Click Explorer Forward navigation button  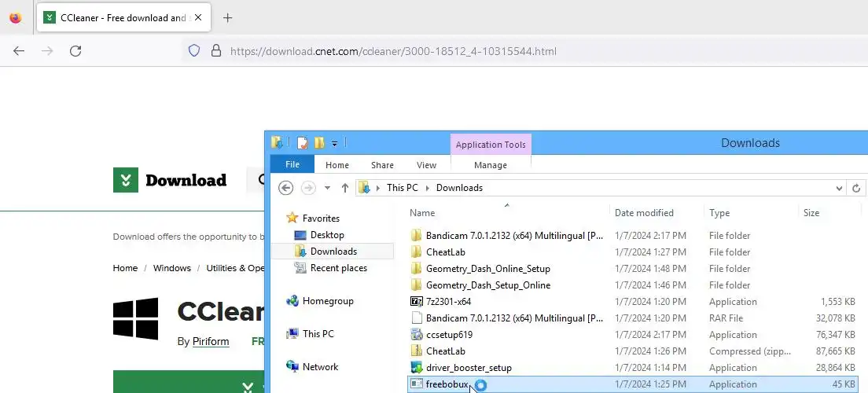point(308,188)
